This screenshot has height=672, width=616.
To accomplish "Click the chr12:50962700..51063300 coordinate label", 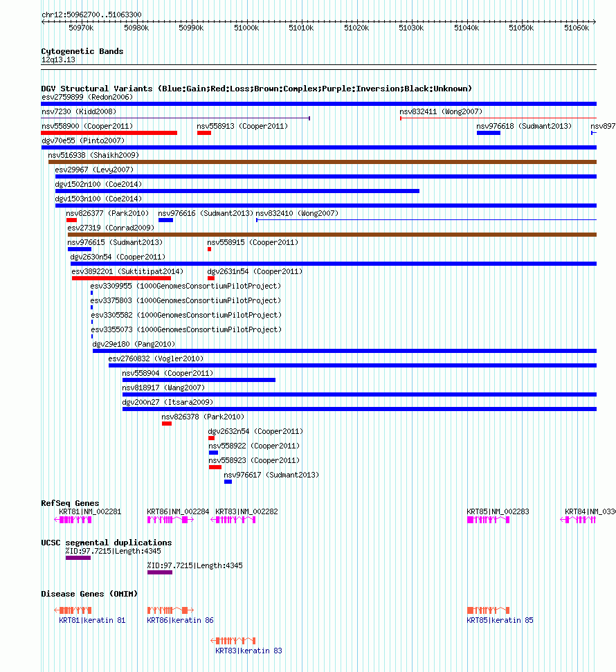I will coord(91,15).
